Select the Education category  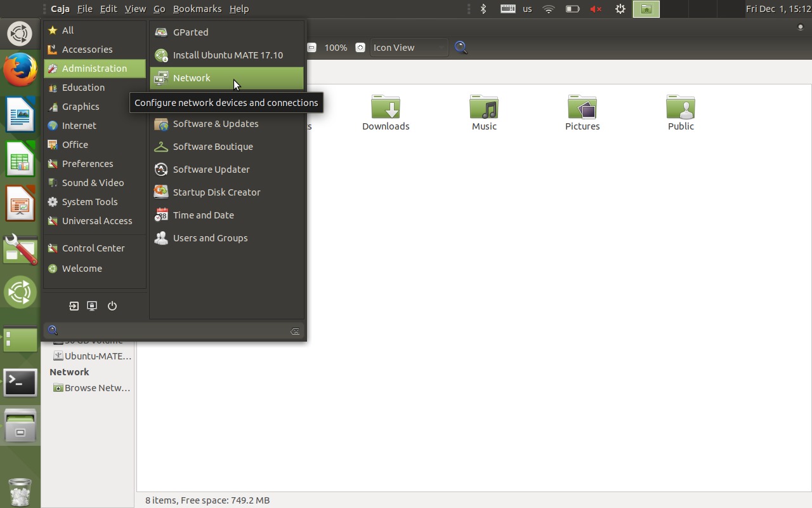coord(95,88)
